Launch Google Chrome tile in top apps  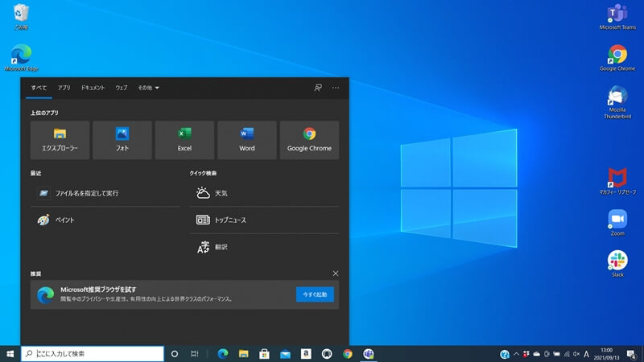click(309, 140)
